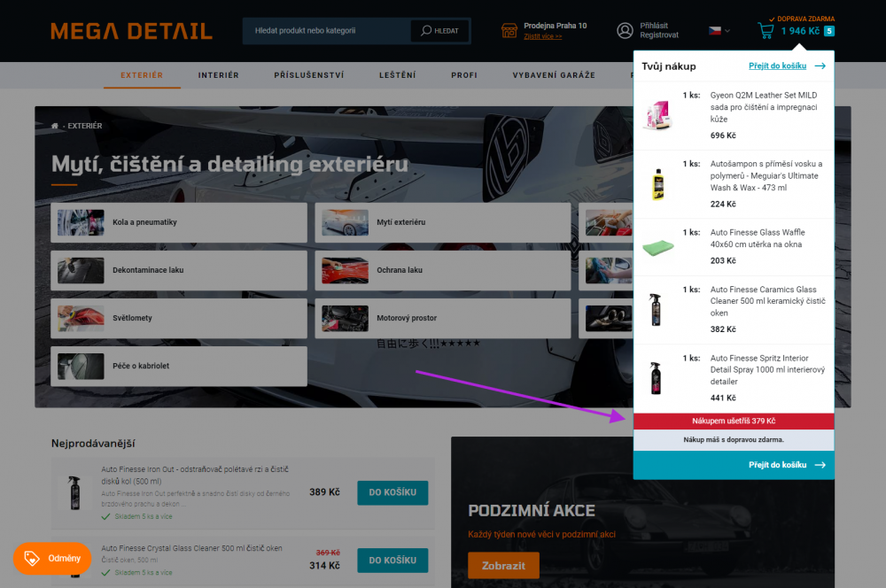Click the MEGA DETAIL logo
This screenshot has width=886, height=588.
pyautogui.click(x=132, y=31)
